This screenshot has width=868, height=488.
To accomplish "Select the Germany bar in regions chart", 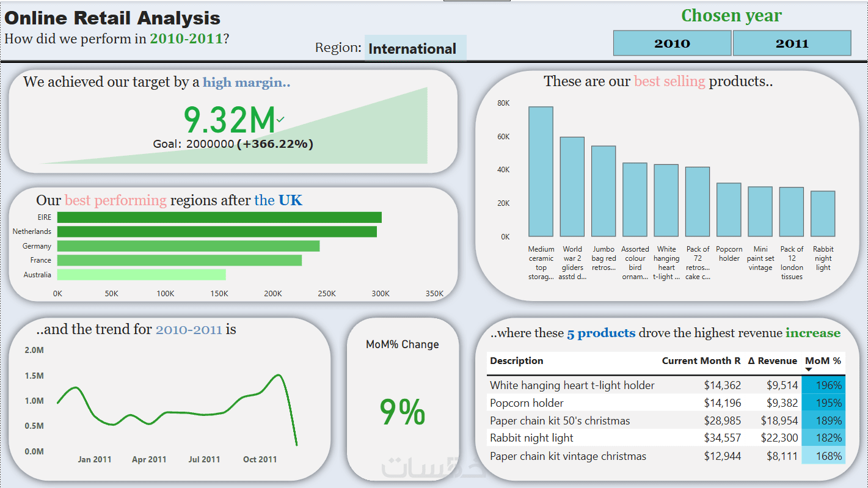I will tap(188, 246).
